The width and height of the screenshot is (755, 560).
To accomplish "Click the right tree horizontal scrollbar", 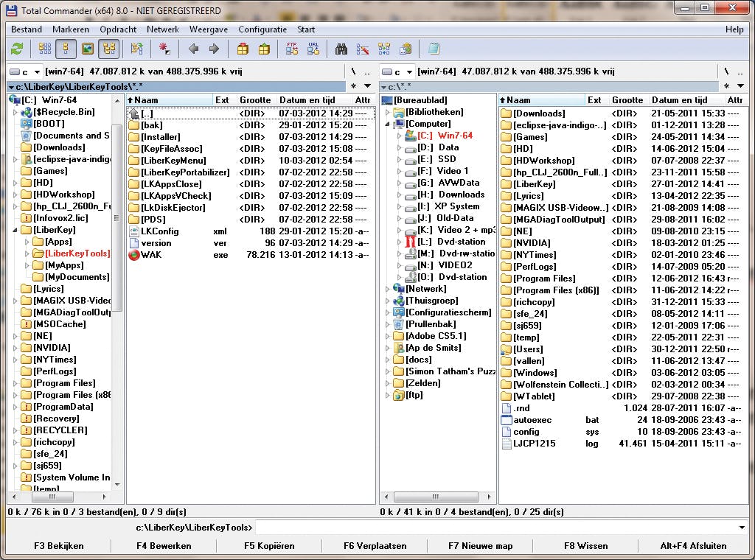I will [x=437, y=497].
